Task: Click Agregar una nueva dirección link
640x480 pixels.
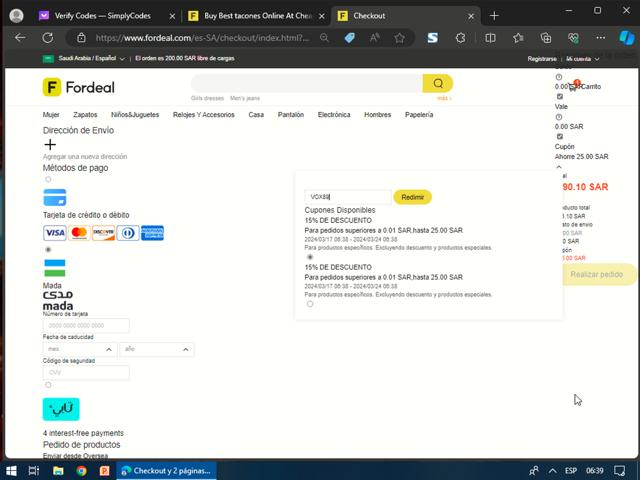Action: coord(85,156)
